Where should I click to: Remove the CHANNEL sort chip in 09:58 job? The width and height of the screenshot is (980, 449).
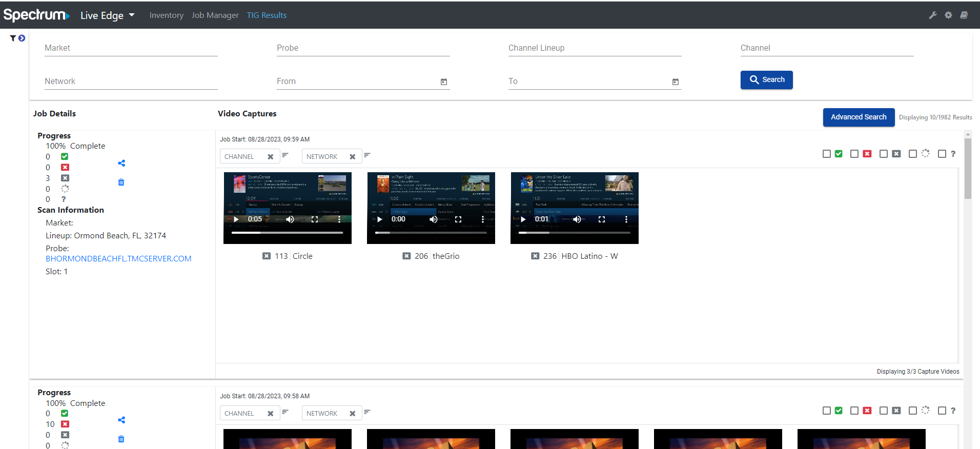[271, 414]
